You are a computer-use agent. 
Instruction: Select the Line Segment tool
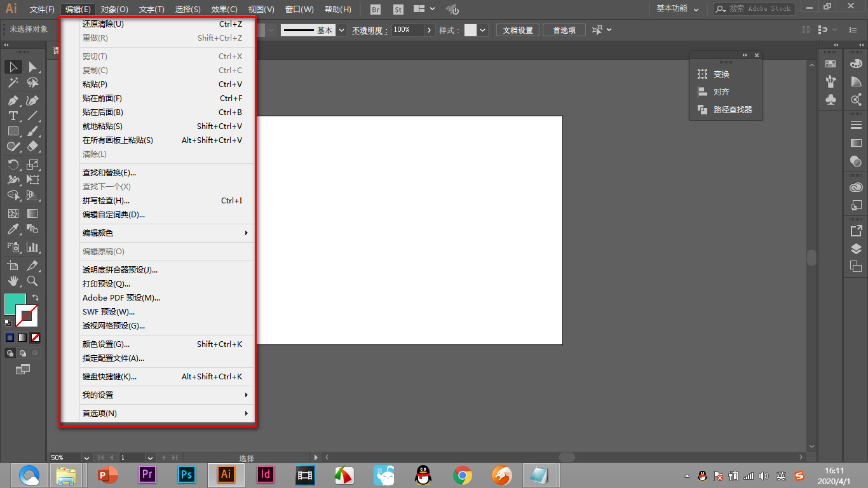(x=33, y=116)
